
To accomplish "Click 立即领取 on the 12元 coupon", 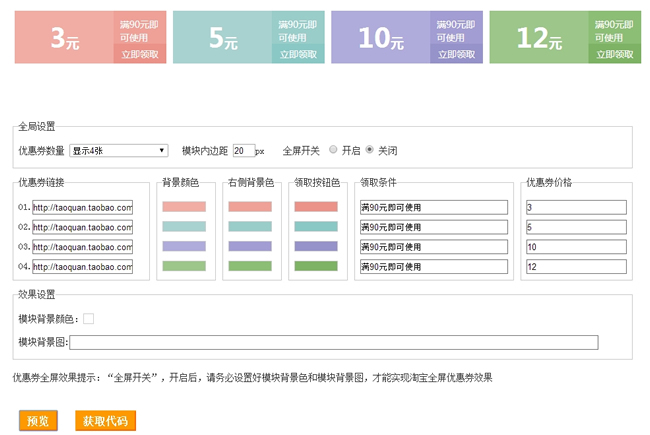I will tap(614, 55).
